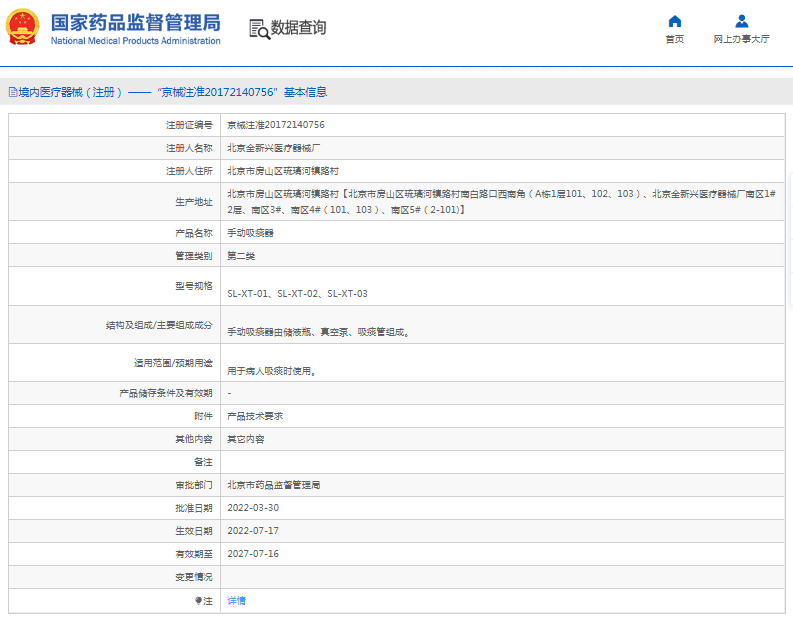Click the expiry date 2027-07-16
Viewport: 793px width, 619px height.
click(x=253, y=554)
